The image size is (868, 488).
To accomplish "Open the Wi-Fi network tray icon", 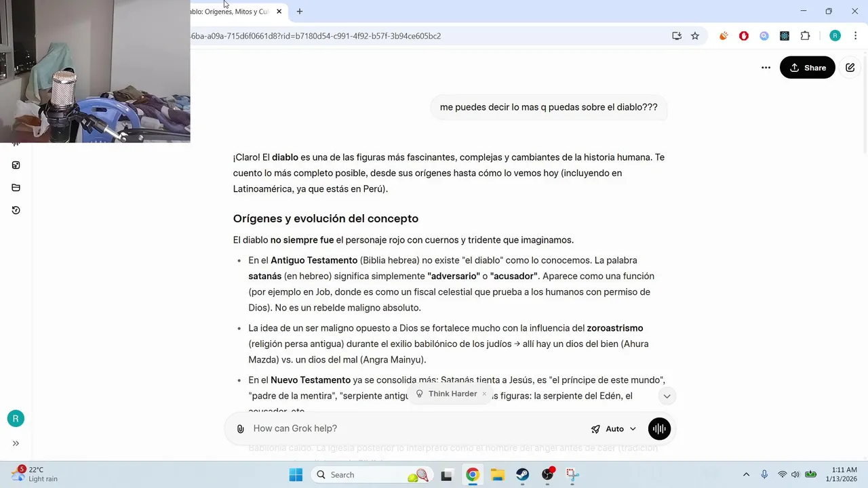I will point(783,474).
